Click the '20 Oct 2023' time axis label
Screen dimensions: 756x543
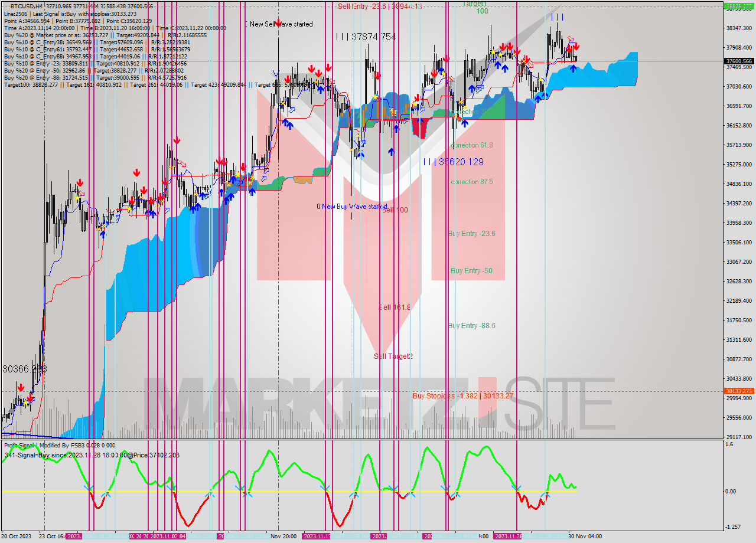(17, 537)
